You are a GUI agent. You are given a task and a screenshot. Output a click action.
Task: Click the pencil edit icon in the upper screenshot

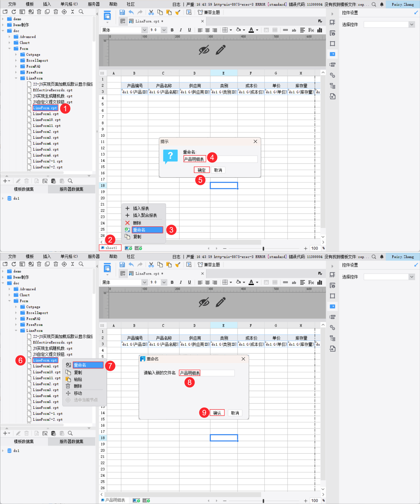tap(221, 50)
